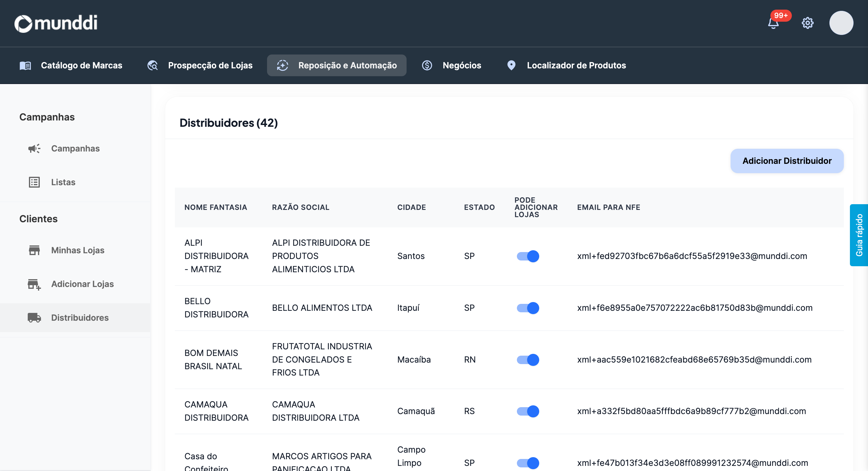Toggle add-stores switch for ALPI DISTRIBUIDORA
The image size is (868, 471).
point(528,256)
